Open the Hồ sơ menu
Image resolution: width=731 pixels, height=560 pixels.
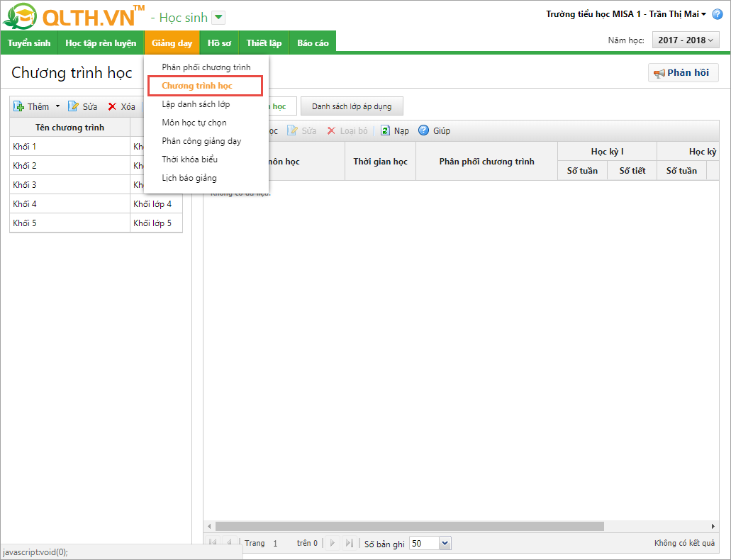point(219,43)
